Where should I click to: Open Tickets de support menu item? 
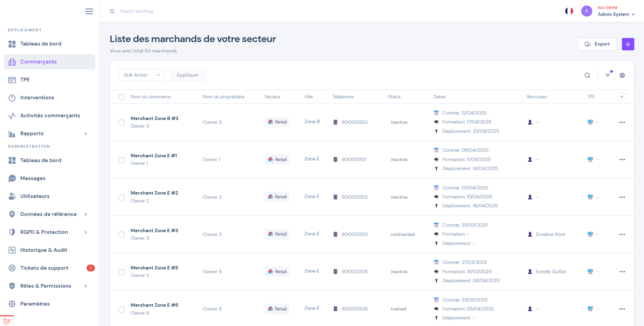pyautogui.click(x=44, y=268)
